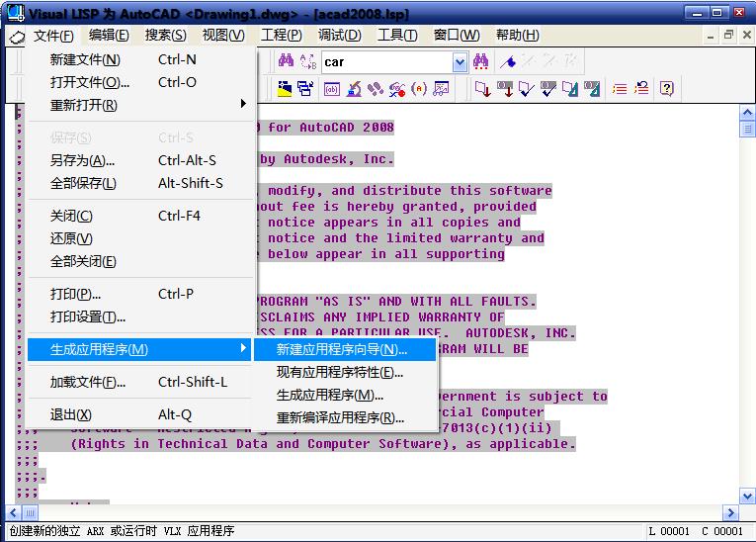Choose 另存为(A)... from the File menu
The width and height of the screenshot is (756, 542).
click(x=139, y=160)
